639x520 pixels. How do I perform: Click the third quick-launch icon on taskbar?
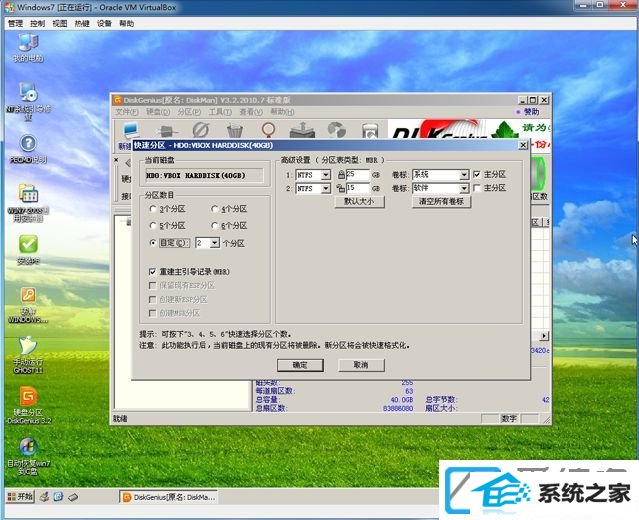tap(73, 497)
